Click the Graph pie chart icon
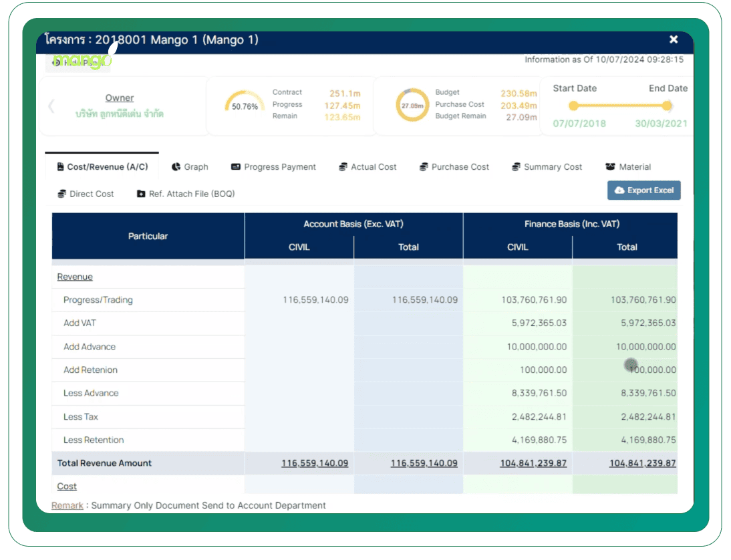This screenshot has height=560, width=731. click(x=176, y=167)
